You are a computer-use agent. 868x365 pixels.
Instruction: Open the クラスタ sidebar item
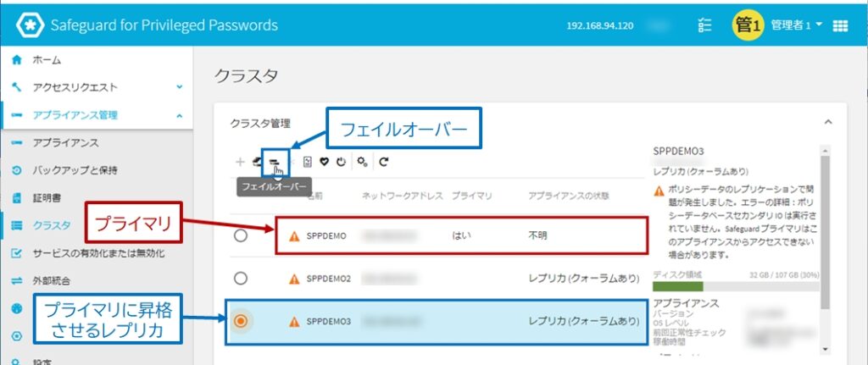click(97, 225)
